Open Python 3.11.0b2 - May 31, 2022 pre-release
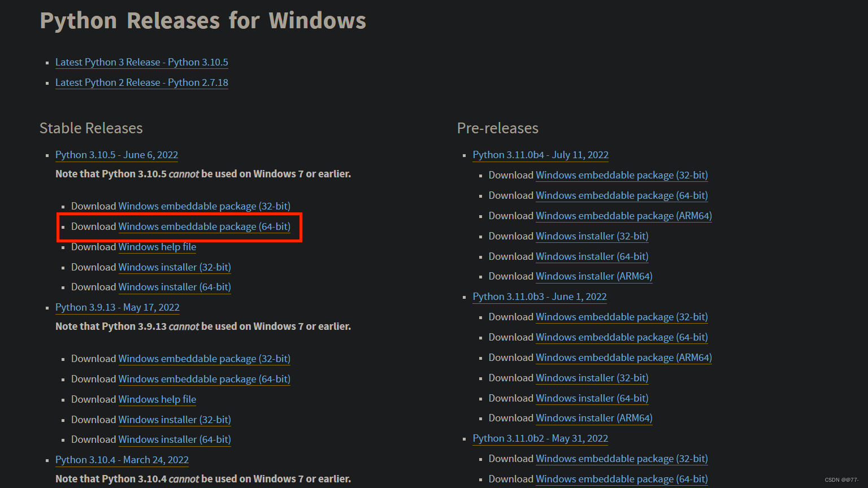This screenshot has width=868, height=488. (540, 438)
